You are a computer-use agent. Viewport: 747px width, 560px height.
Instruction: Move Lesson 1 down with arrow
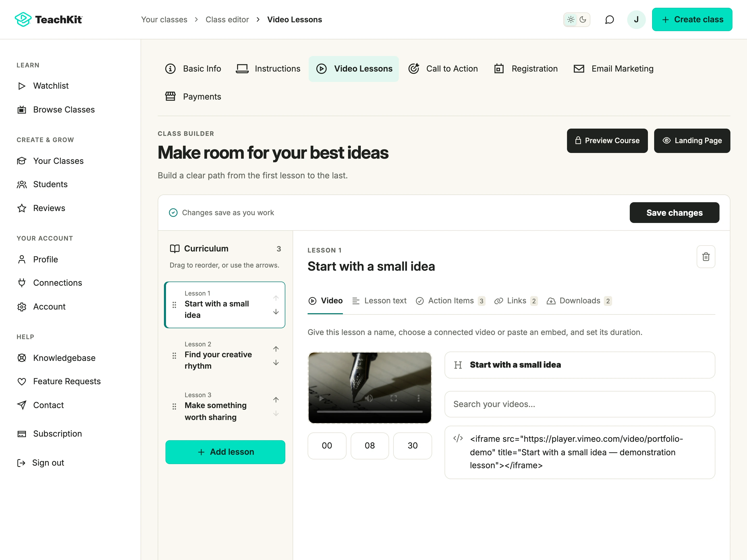276,312
